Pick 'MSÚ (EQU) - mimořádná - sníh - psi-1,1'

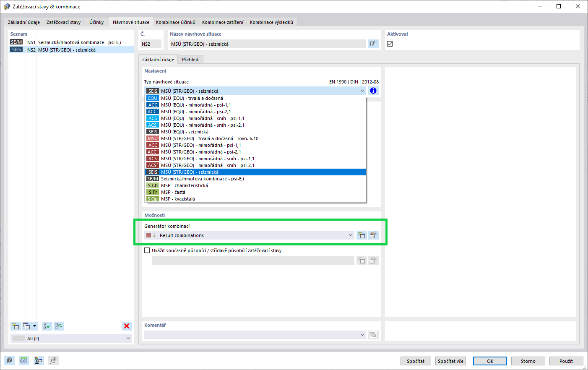(255, 118)
